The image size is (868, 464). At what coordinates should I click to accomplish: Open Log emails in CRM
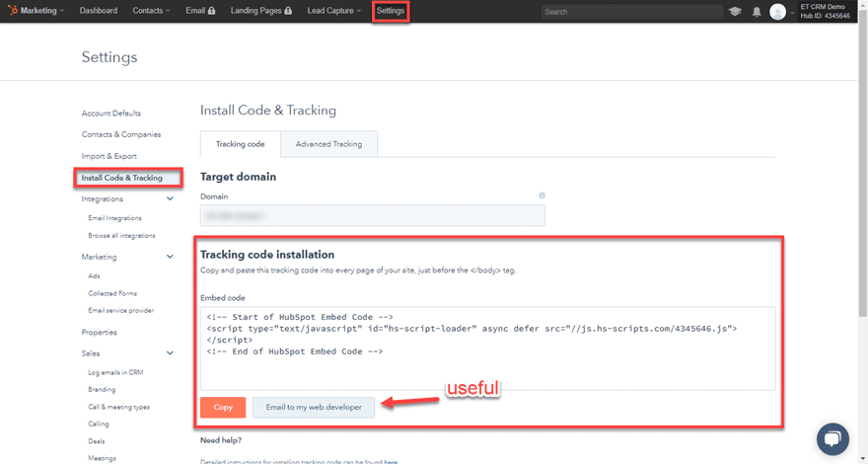[115, 372]
